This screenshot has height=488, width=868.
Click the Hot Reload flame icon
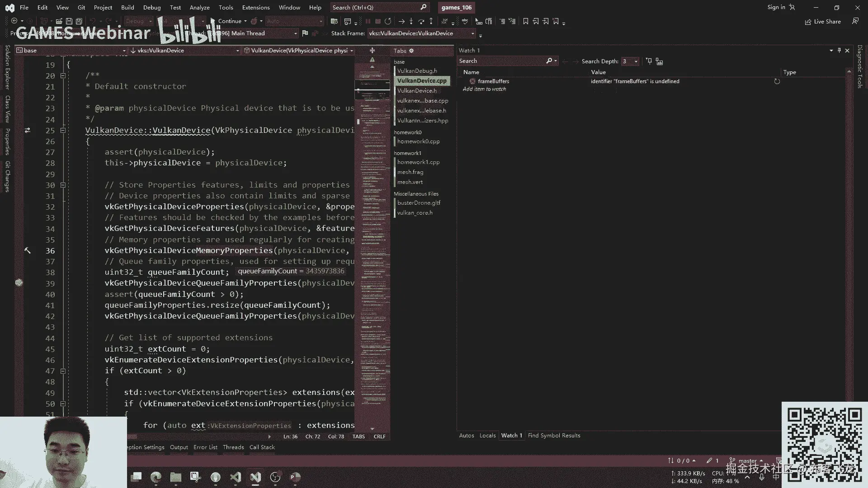click(254, 21)
